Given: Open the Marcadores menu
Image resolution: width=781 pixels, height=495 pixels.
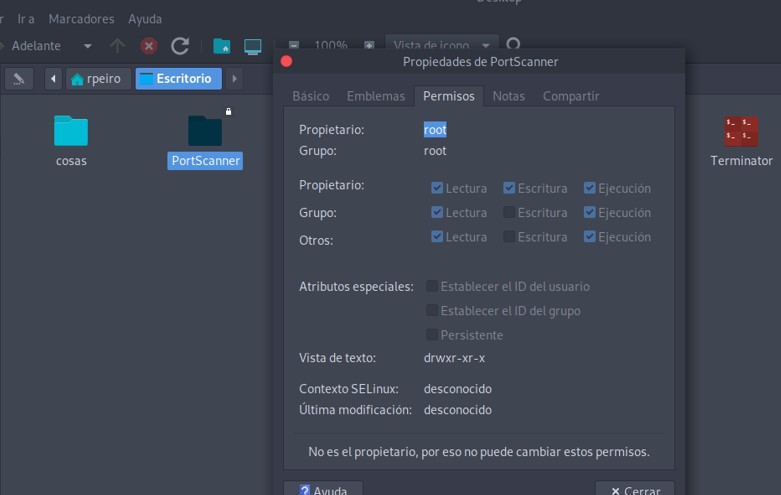Looking at the screenshot, I should point(81,19).
